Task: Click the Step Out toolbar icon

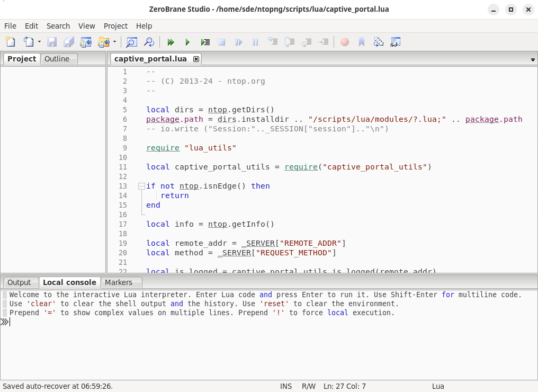Action: click(x=307, y=42)
